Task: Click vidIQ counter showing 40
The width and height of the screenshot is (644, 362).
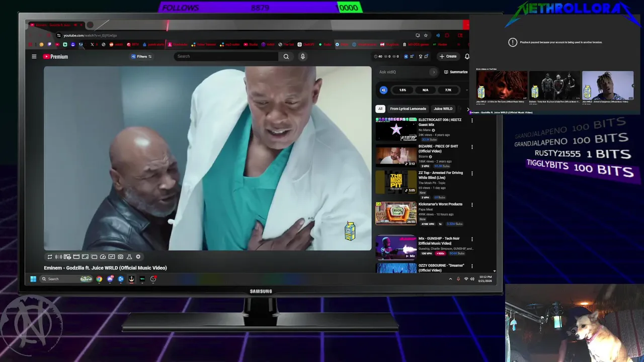Action: tap(378, 56)
